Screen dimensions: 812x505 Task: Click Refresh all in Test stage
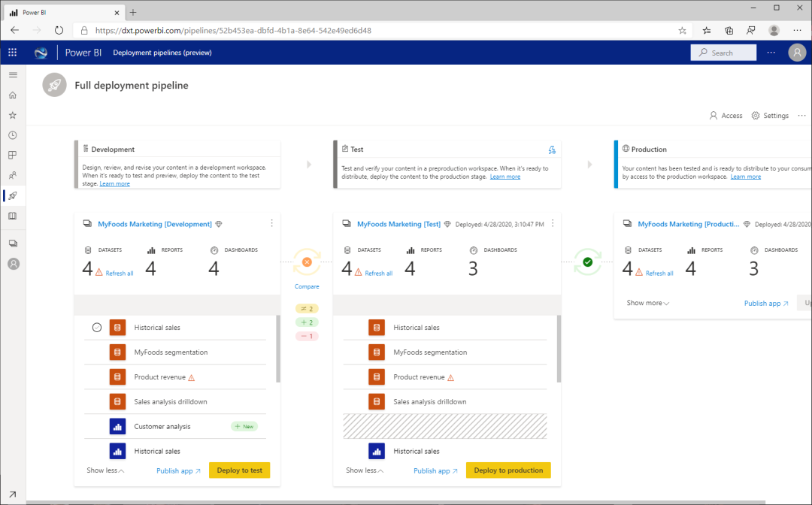pos(378,274)
